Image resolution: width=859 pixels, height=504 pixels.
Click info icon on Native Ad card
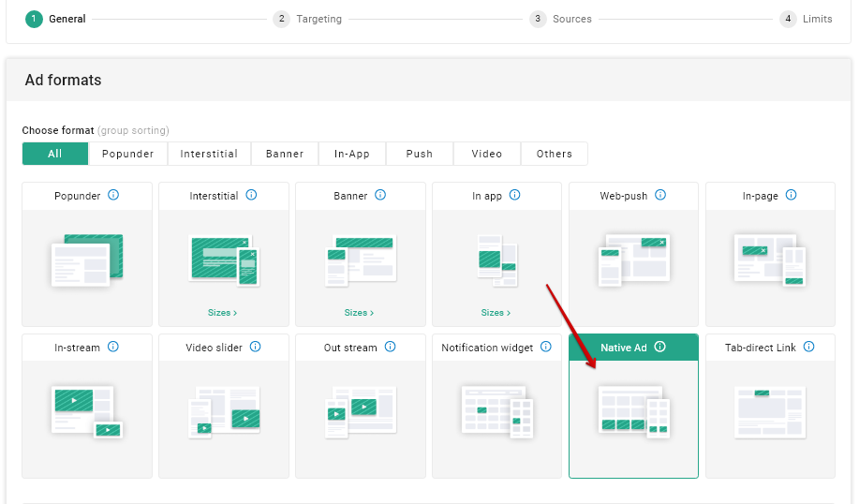(x=659, y=348)
